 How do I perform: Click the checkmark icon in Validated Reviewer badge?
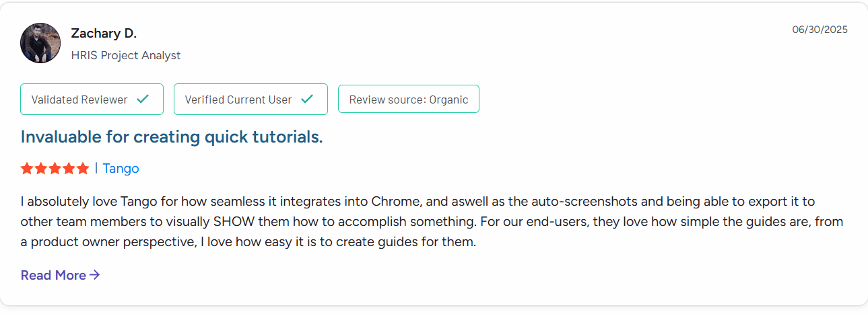coord(143,100)
